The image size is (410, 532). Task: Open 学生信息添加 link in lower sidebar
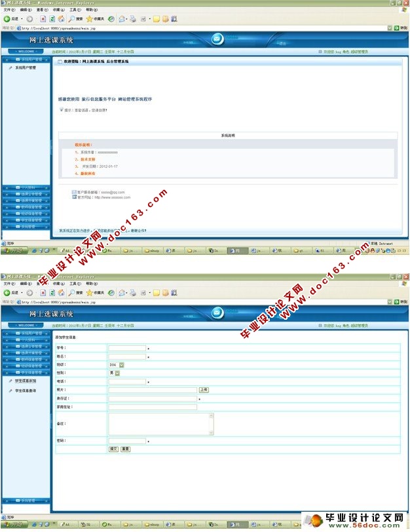pyautogui.click(x=26, y=381)
